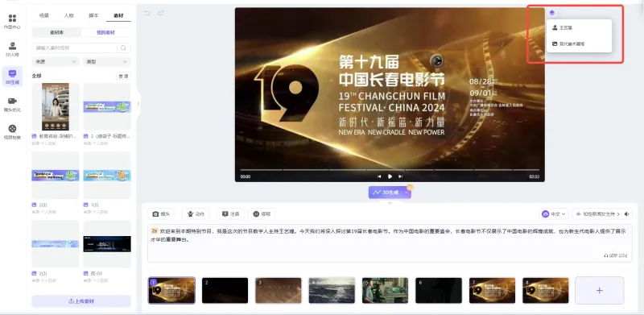Viewport: 644px width, 315px height.
Task: Open the 3D人物 sidebar section
Action: [12, 49]
